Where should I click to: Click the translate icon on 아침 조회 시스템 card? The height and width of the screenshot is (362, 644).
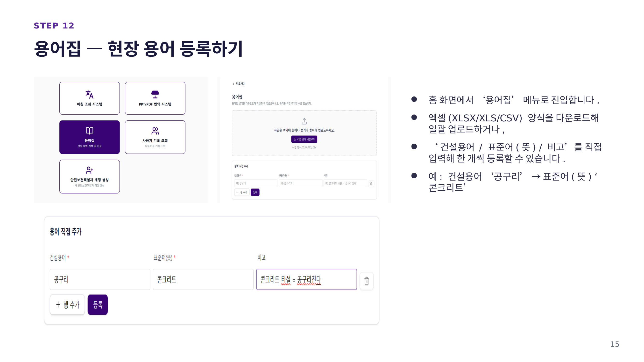point(89,94)
